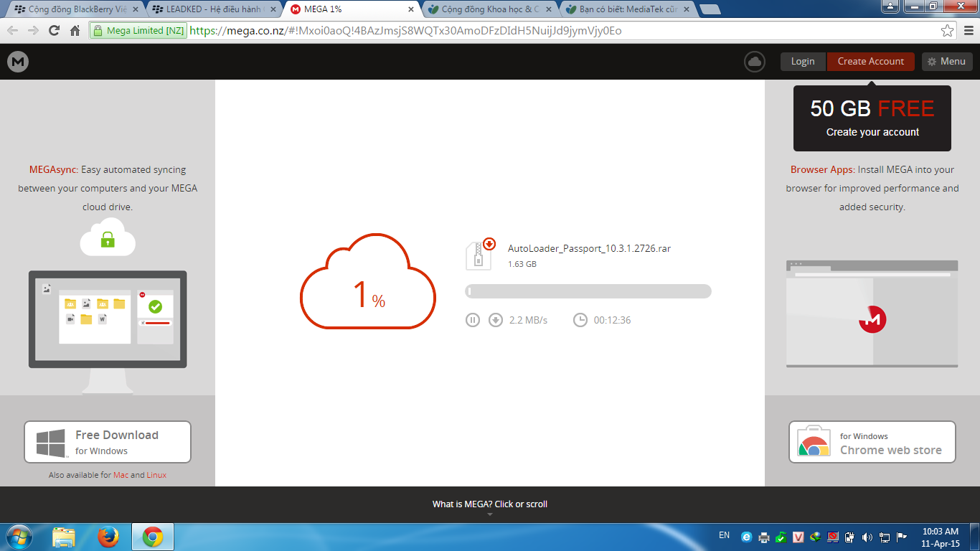Click the Create Account button
Screen dimensions: 980x551
(870, 62)
